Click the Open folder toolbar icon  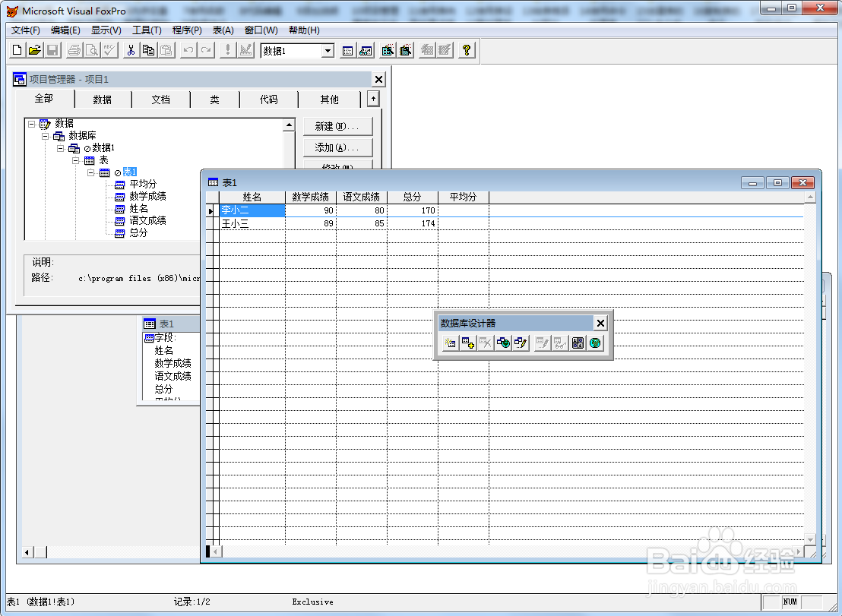(34, 50)
